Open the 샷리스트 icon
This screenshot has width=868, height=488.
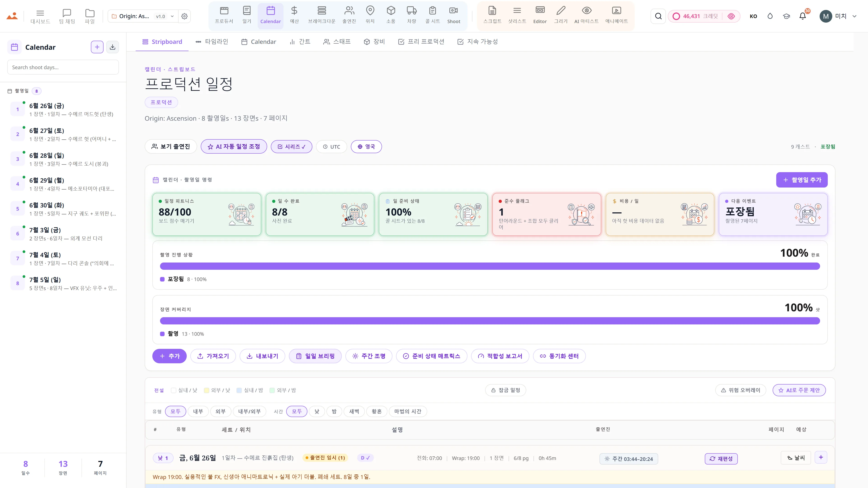(517, 16)
